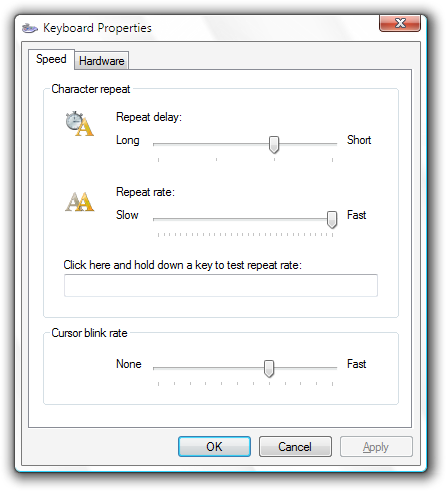Click the Repeat rate double-A icon
446x492 pixels.
tap(79, 201)
